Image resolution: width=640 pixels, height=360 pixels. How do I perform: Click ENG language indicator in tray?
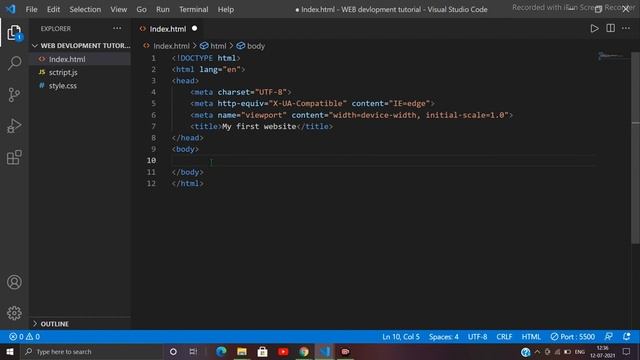[x=580, y=352]
